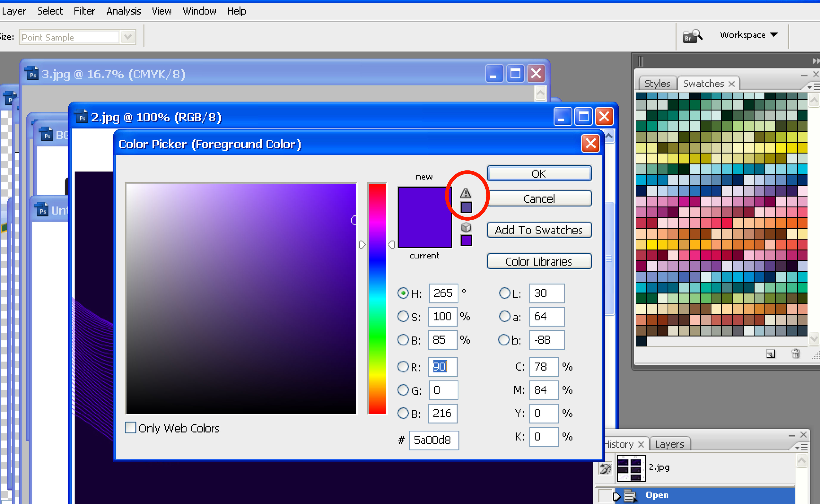Viewport: 820px width, 504px height.
Task: Click the not-web-safe cube icon
Action: pyautogui.click(x=466, y=227)
